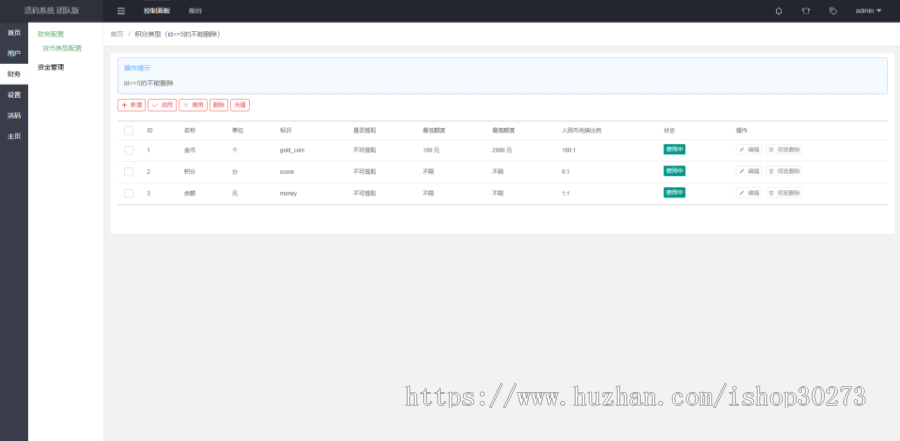Open 货币类型配置 submenu item
900x441 pixels.
click(x=62, y=48)
